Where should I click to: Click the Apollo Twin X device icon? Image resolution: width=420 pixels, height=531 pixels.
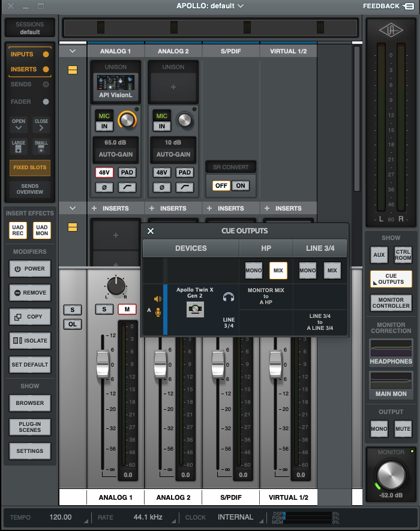[x=195, y=309]
